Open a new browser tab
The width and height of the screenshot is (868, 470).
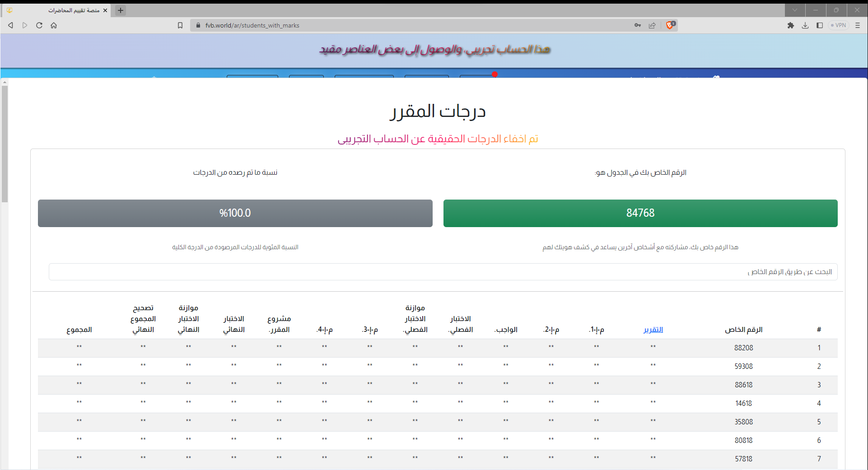121,10
